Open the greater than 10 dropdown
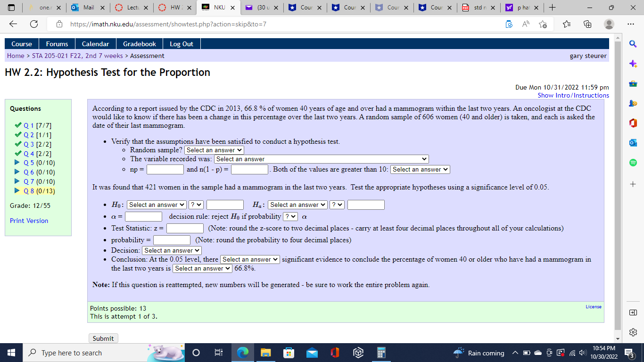The image size is (644, 362). click(x=420, y=169)
